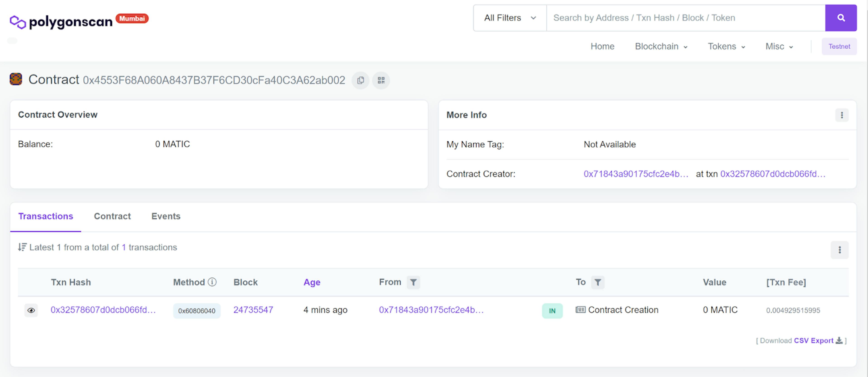
Task: Switch to the Events tab
Action: coord(166,216)
